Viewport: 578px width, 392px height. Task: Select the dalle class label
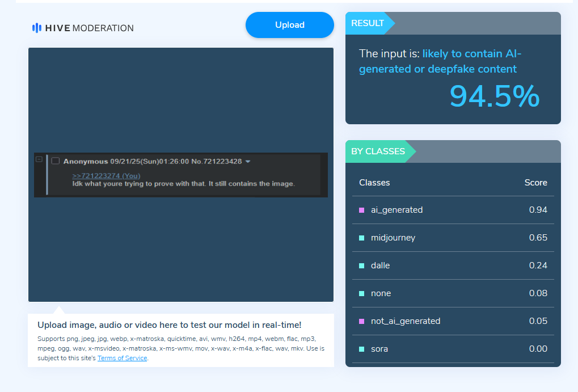point(381,265)
